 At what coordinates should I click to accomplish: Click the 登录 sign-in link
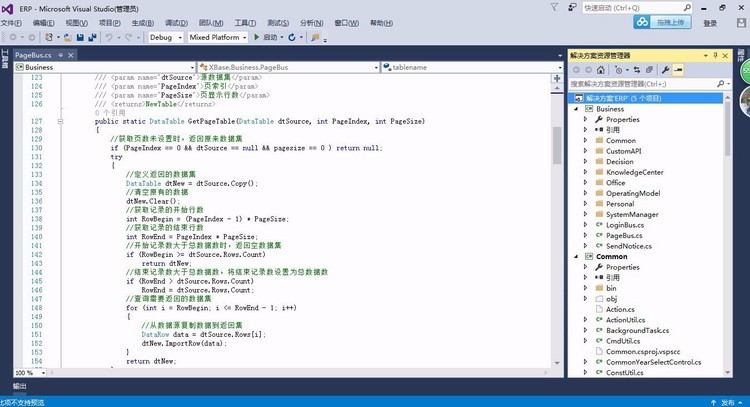710,23
